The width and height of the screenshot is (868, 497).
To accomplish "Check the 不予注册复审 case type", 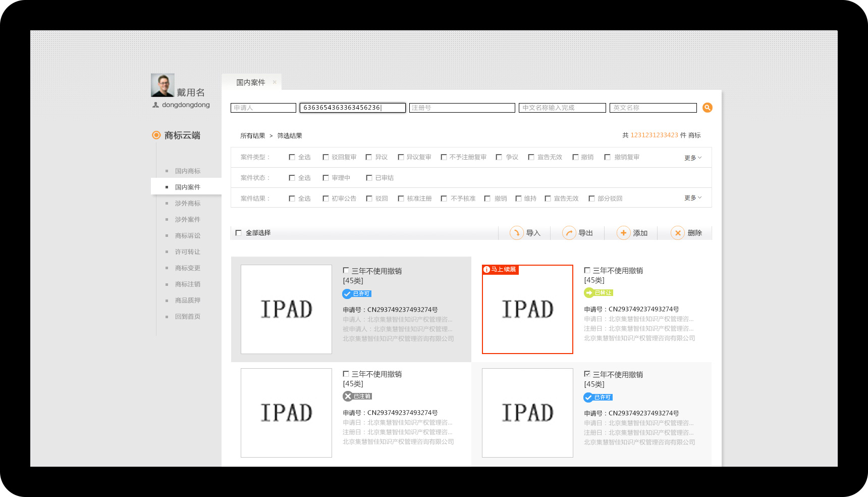I will tap(444, 157).
